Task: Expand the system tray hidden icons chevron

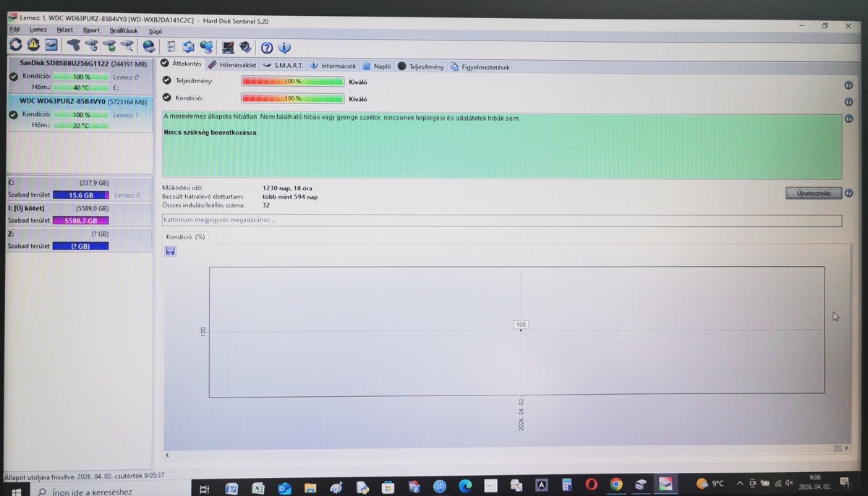Action: point(739,482)
